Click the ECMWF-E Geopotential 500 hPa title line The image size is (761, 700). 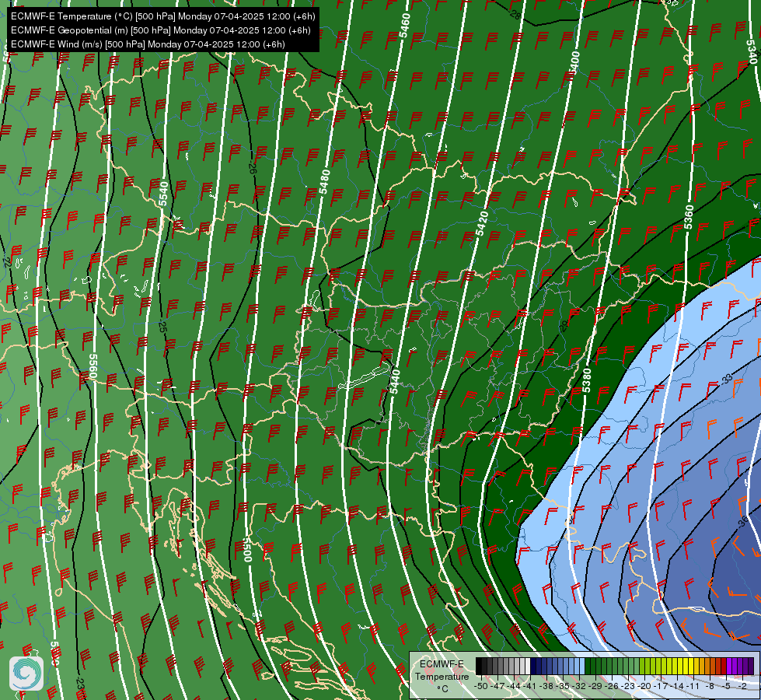click(x=161, y=30)
